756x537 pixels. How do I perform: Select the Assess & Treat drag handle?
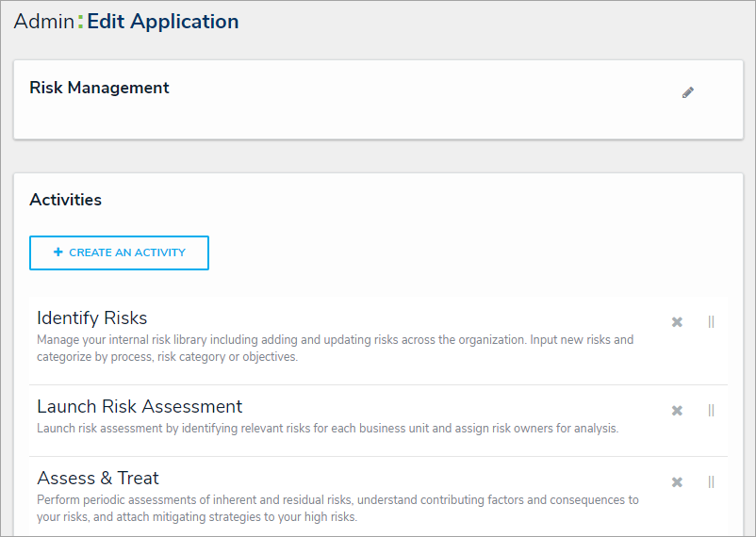click(x=711, y=482)
